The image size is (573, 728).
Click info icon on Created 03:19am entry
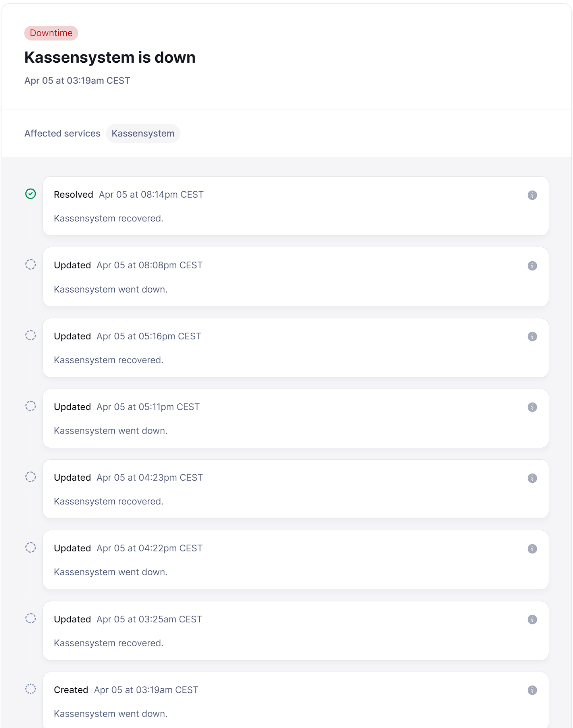pos(532,690)
